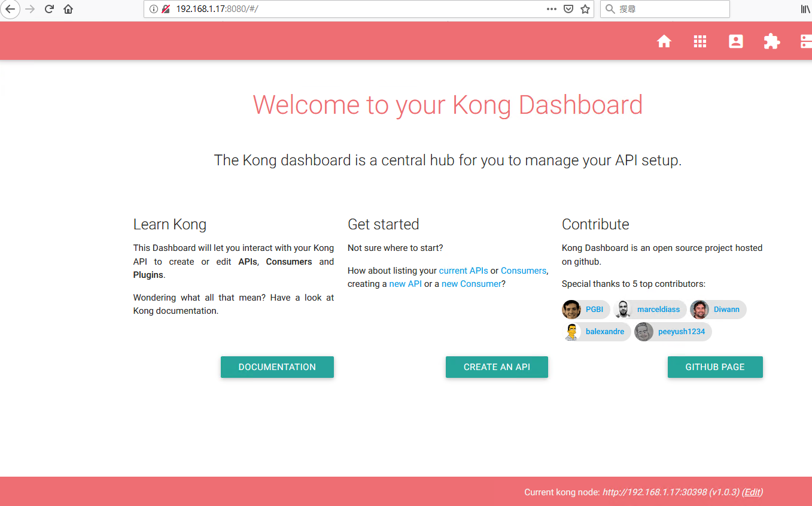Open page actions three-dot menu
Image resolution: width=812 pixels, height=506 pixels.
(552, 9)
